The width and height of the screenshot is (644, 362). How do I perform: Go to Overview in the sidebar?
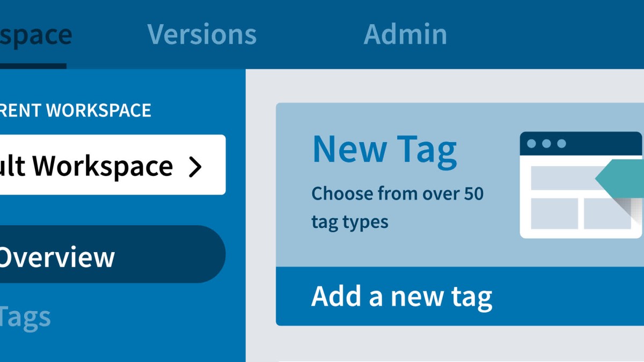(x=113, y=254)
